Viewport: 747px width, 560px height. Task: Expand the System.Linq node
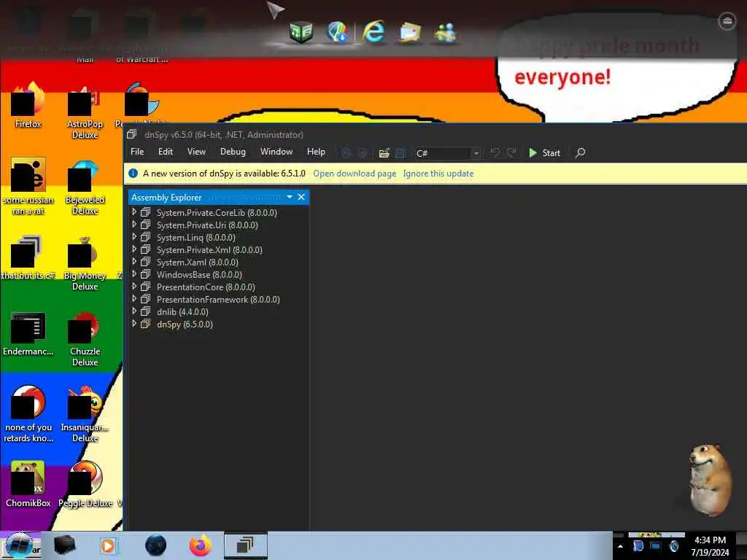(134, 237)
